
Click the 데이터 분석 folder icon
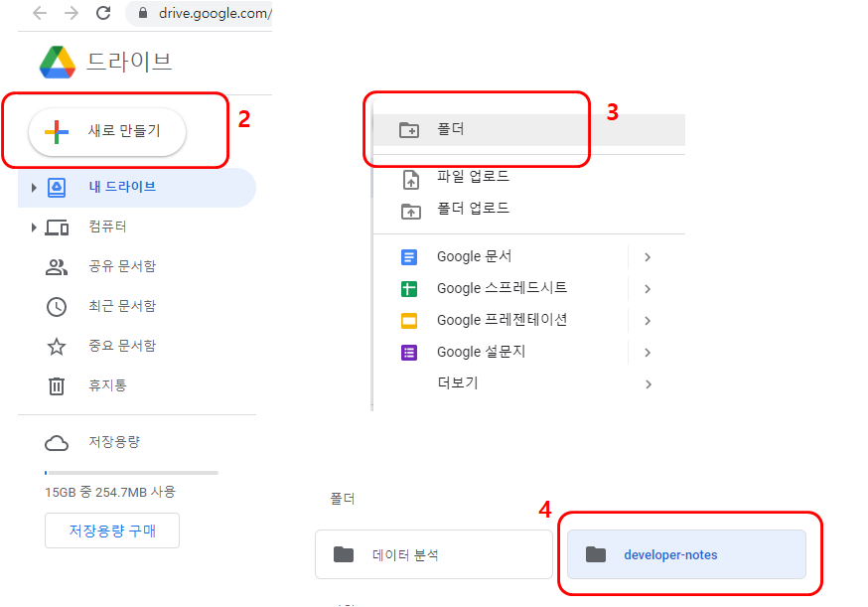point(344,554)
